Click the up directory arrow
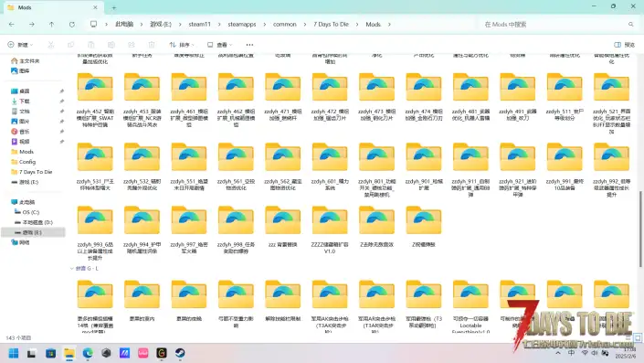The image size is (644, 363). (x=51, y=25)
